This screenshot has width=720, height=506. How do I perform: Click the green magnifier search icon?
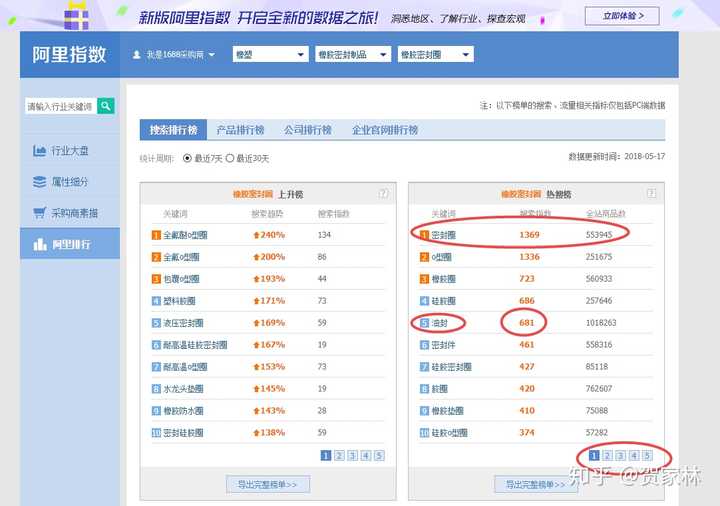click(x=106, y=106)
